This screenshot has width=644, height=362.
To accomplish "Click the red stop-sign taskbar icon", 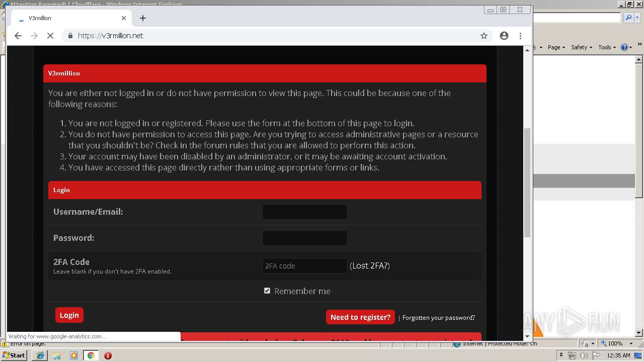I will tap(108, 355).
